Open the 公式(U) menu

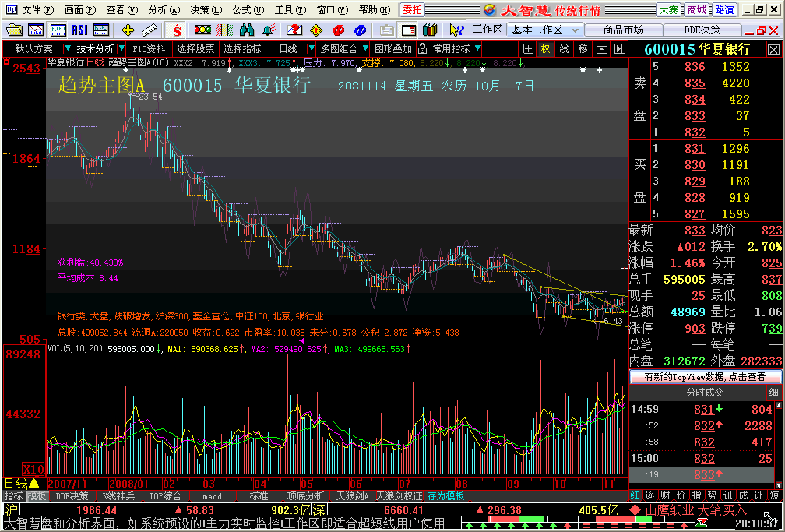(248, 9)
